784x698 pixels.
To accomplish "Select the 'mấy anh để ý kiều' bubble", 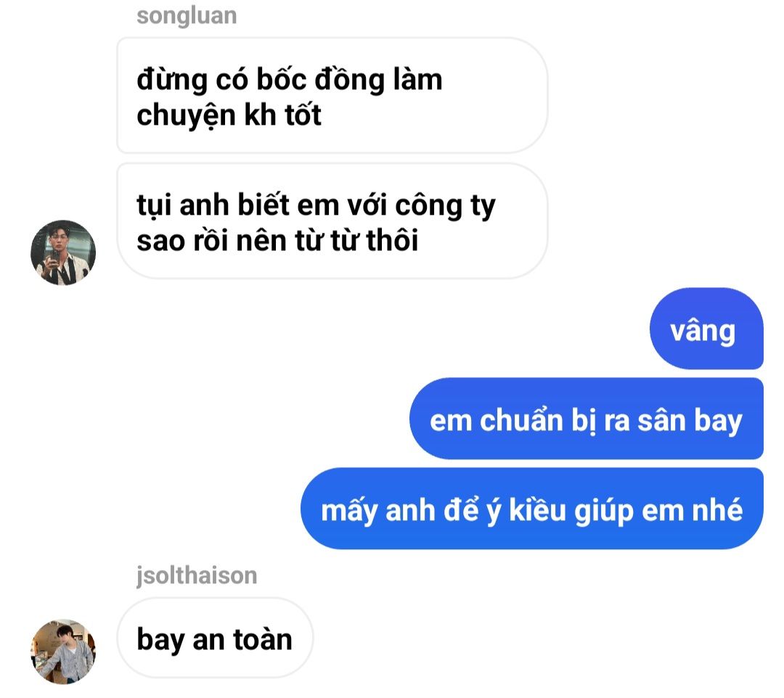I will (x=532, y=509).
